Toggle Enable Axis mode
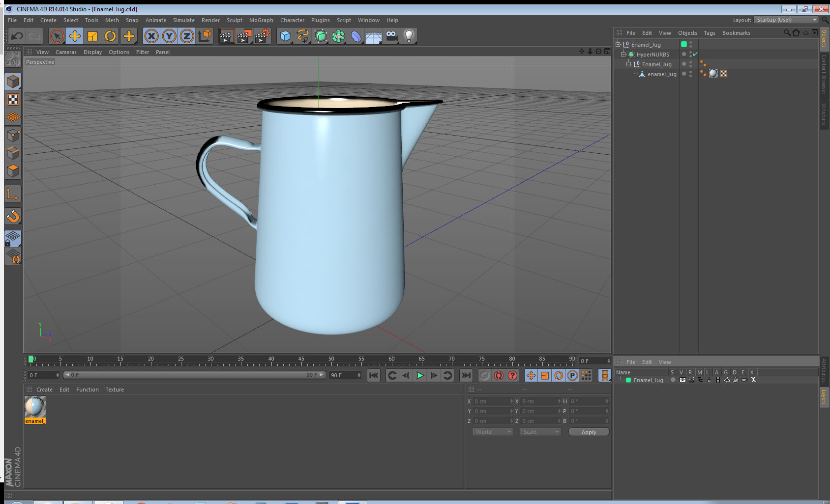Viewport: 830px width, 504px height. [13, 194]
